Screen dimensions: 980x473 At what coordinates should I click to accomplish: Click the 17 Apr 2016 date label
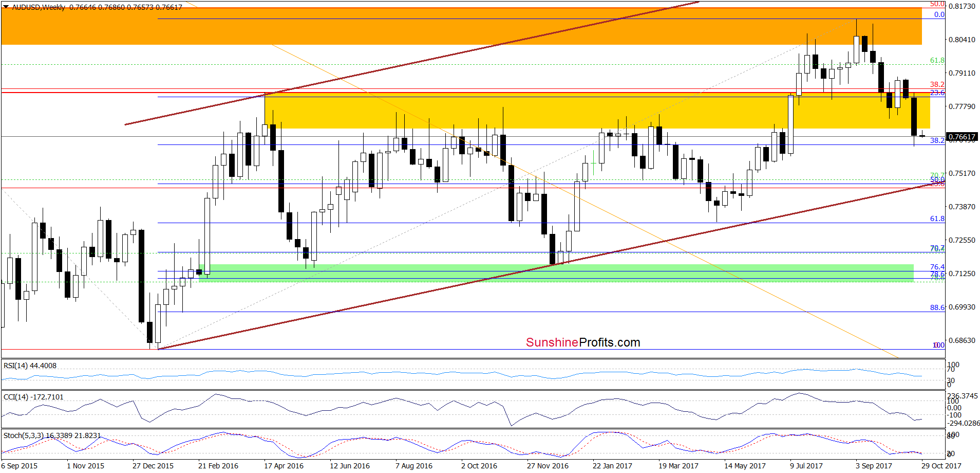284,466
